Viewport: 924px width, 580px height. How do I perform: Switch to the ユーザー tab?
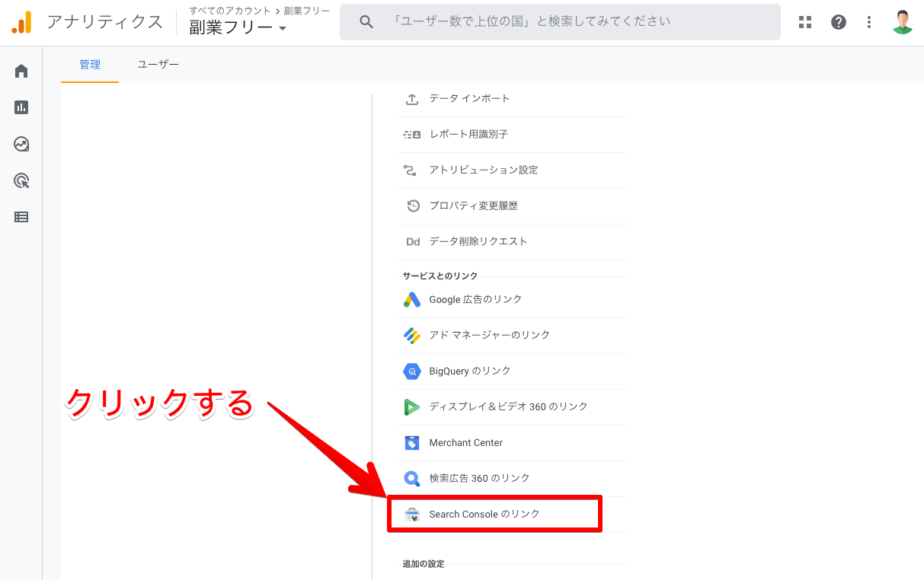tap(158, 65)
